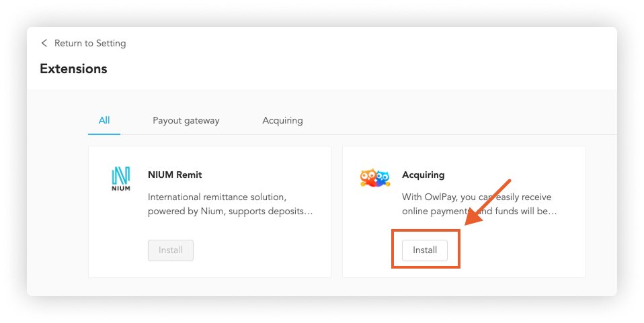This screenshot has height=323, width=644.
Task: Click the OwlPay owls logo icon
Action: click(374, 178)
